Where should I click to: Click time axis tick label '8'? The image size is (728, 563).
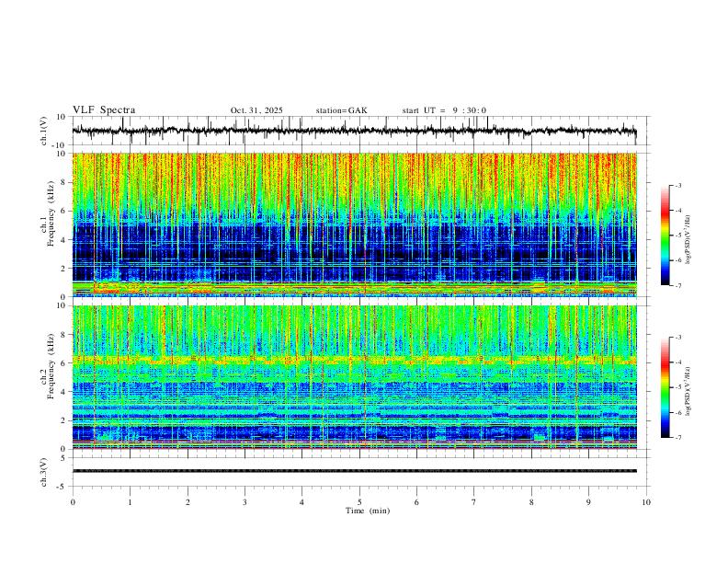click(x=531, y=502)
